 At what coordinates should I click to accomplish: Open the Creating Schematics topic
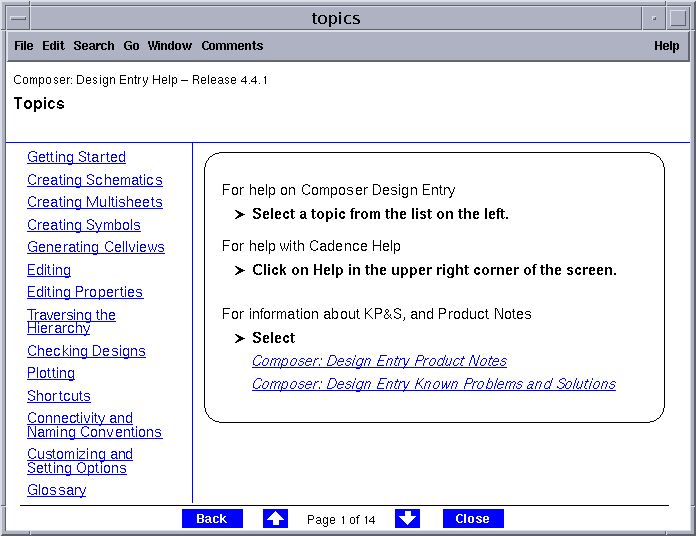[95, 180]
